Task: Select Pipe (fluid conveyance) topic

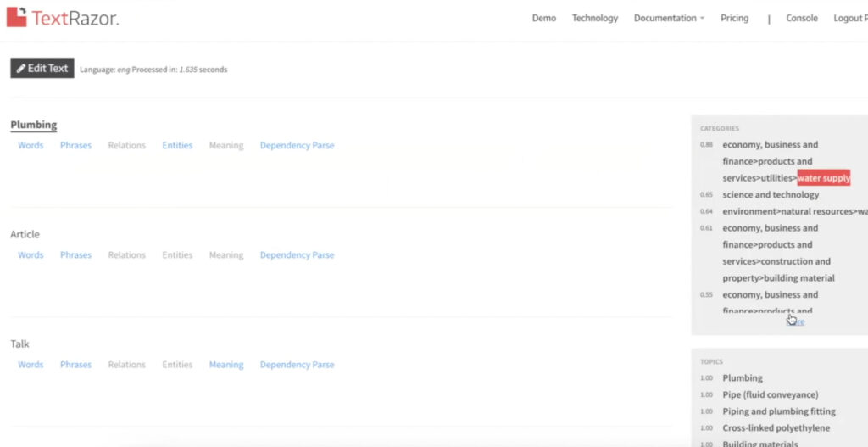Action: tap(770, 394)
